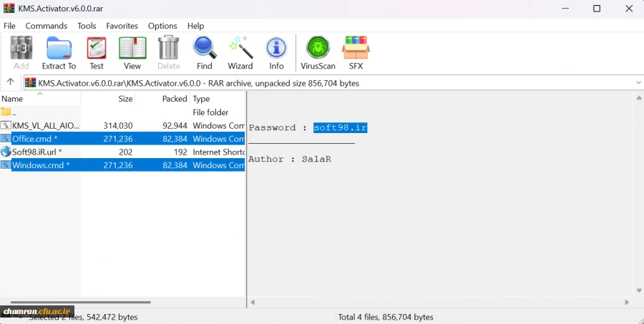Start VirusScan on the archive
644x324 pixels.
[318, 48]
